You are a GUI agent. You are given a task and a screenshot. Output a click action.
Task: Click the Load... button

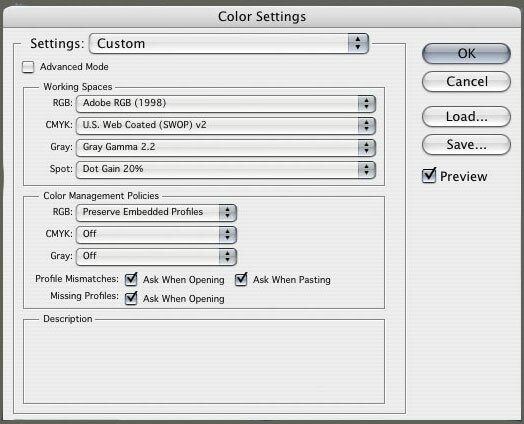pyautogui.click(x=466, y=117)
